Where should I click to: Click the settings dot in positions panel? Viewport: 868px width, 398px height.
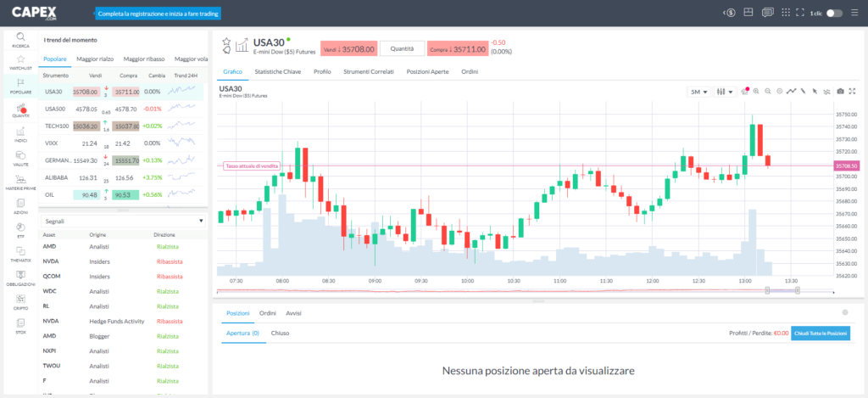(845, 312)
